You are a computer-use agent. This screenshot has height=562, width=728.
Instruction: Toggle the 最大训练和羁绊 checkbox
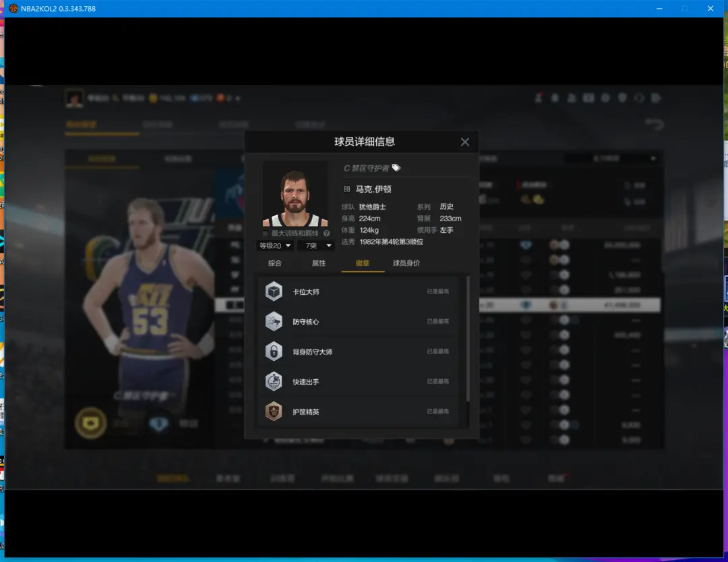pyautogui.click(x=265, y=233)
